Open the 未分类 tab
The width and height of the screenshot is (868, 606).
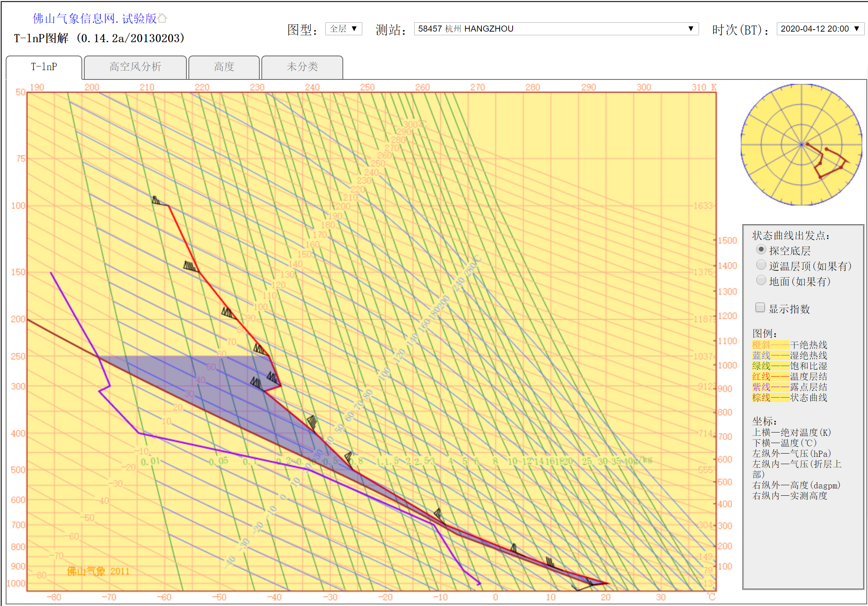(x=302, y=67)
